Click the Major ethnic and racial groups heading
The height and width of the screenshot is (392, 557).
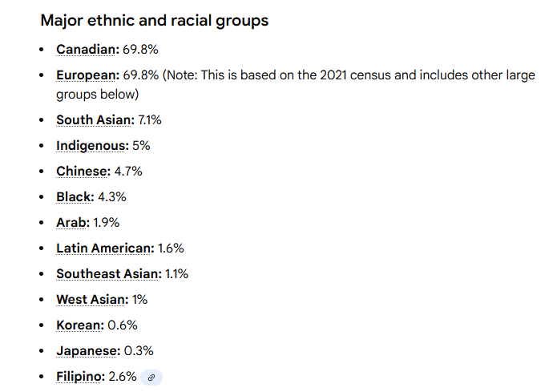click(x=154, y=21)
